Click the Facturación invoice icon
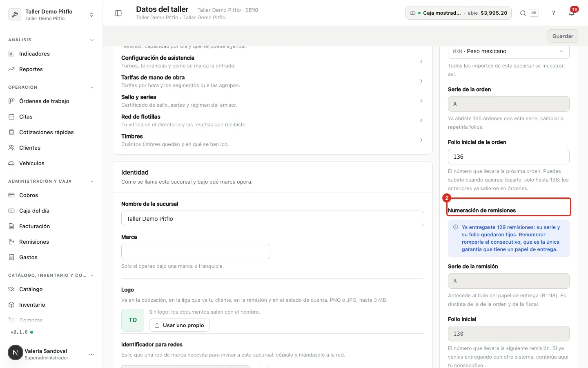 coord(11,226)
